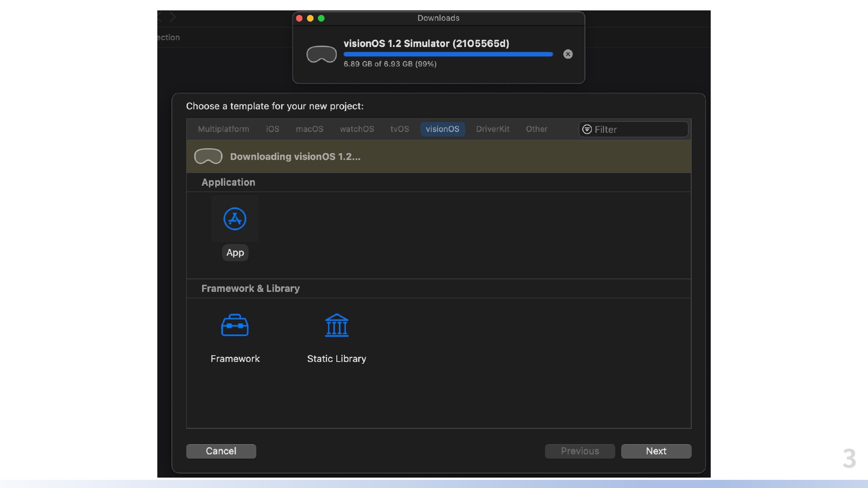This screenshot has width=868, height=488.
Task: Click the 6.89 GB of 6.93 GB status text
Action: (390, 64)
